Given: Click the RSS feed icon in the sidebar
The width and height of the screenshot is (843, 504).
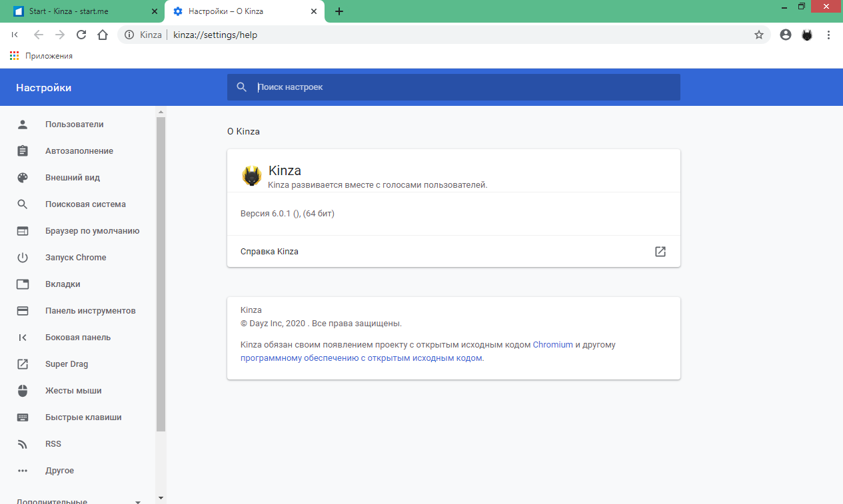Looking at the screenshot, I should coord(23,444).
